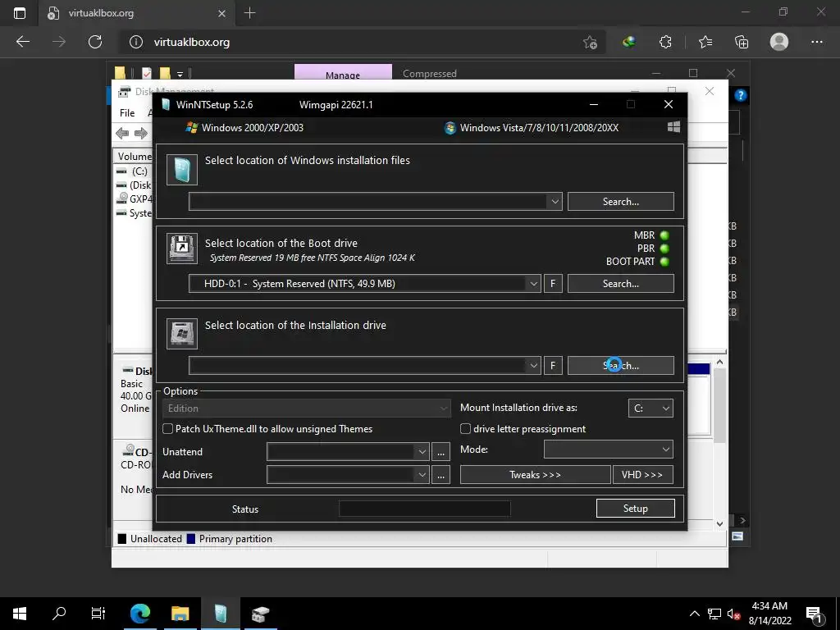The width and height of the screenshot is (840, 630).
Task: Open the browser profile avatar
Action: [x=779, y=42]
